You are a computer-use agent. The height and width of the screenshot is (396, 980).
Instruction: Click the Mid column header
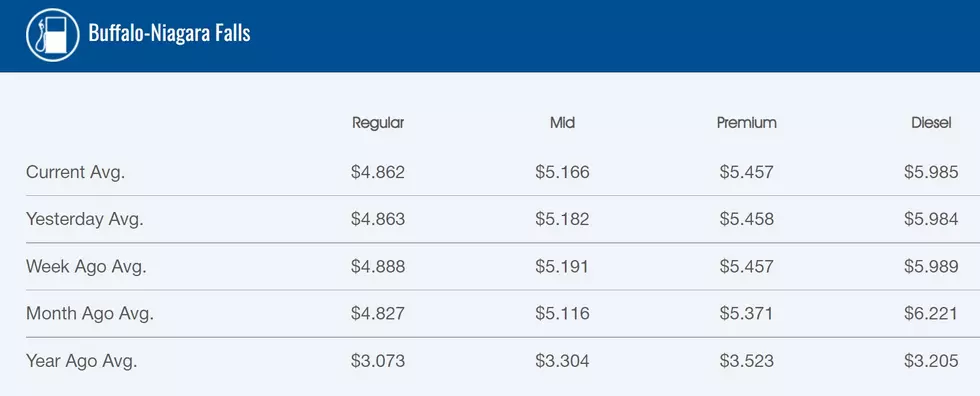click(562, 123)
